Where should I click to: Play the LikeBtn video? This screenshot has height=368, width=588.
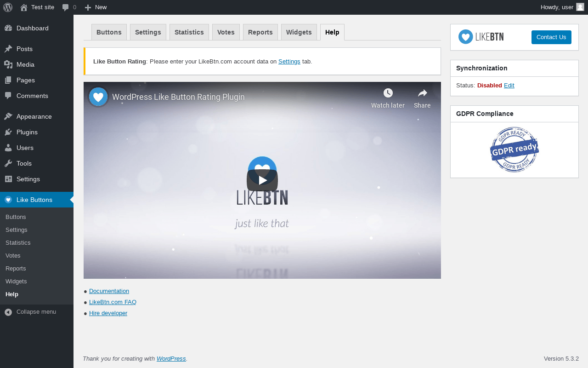pos(262,180)
